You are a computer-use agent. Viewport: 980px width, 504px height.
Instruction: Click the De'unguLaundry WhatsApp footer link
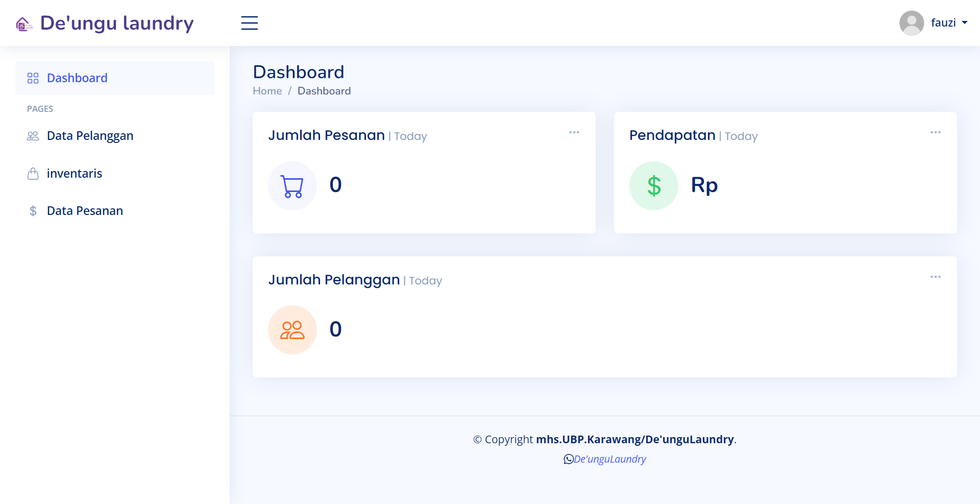pos(610,459)
